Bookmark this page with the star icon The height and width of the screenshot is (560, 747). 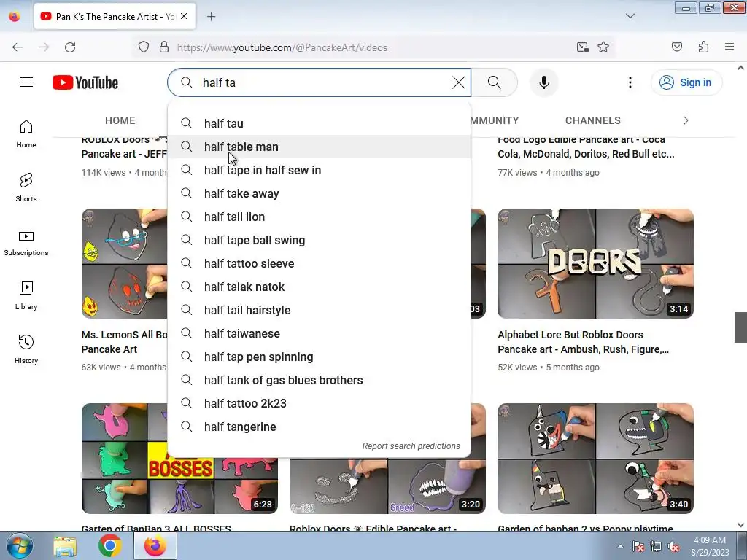(603, 47)
